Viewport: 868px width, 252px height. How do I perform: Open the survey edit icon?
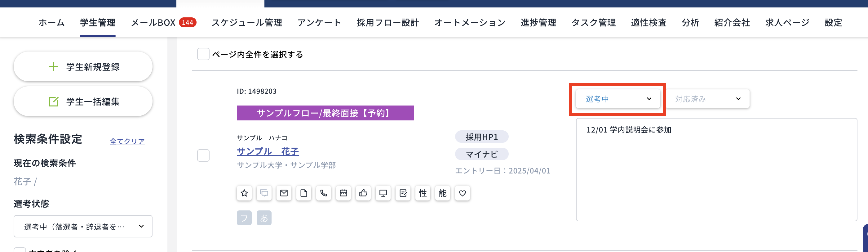403,193
